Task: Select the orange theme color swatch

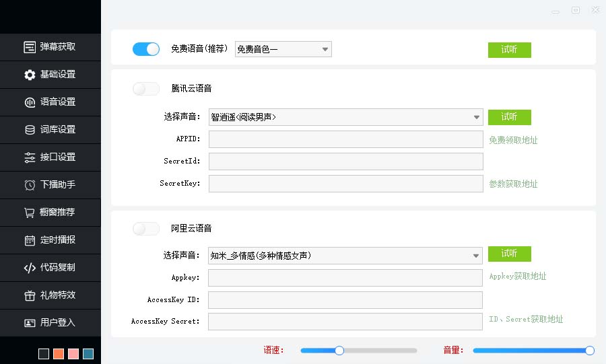Action: click(59, 354)
